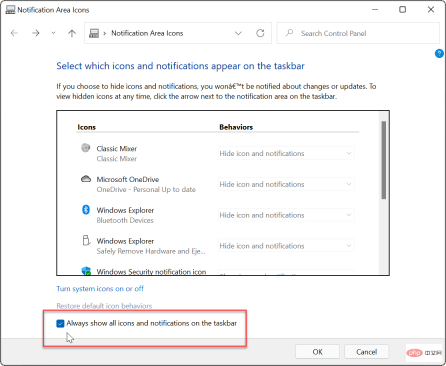Viewport: 446px width, 366px height.
Task: Open Classic Mixer behavior dropdown
Action: (286, 153)
